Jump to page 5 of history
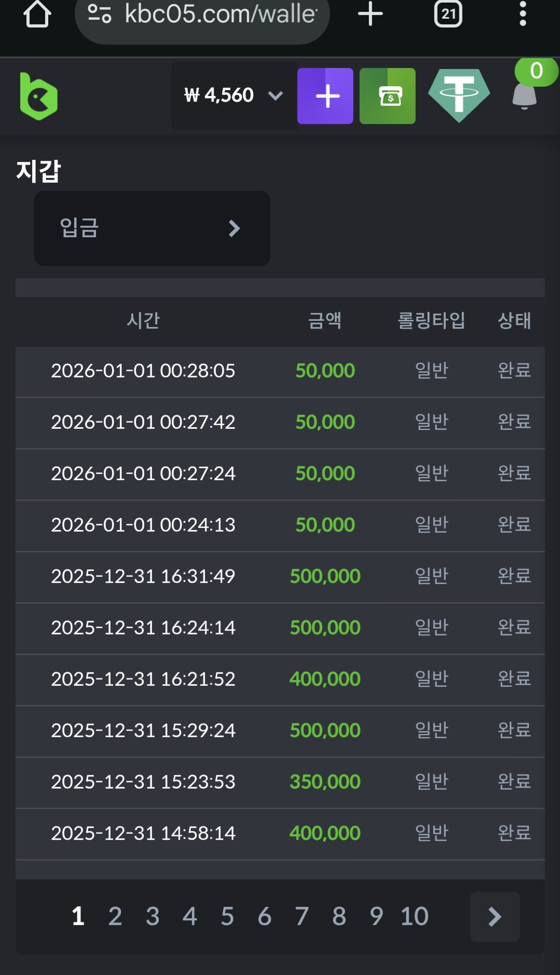560x975 pixels. [227, 916]
